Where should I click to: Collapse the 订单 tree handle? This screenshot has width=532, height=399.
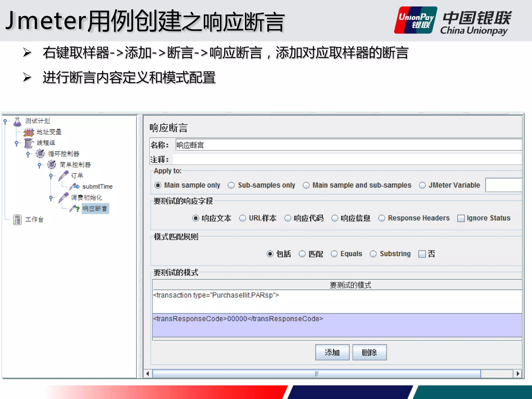pos(51,176)
